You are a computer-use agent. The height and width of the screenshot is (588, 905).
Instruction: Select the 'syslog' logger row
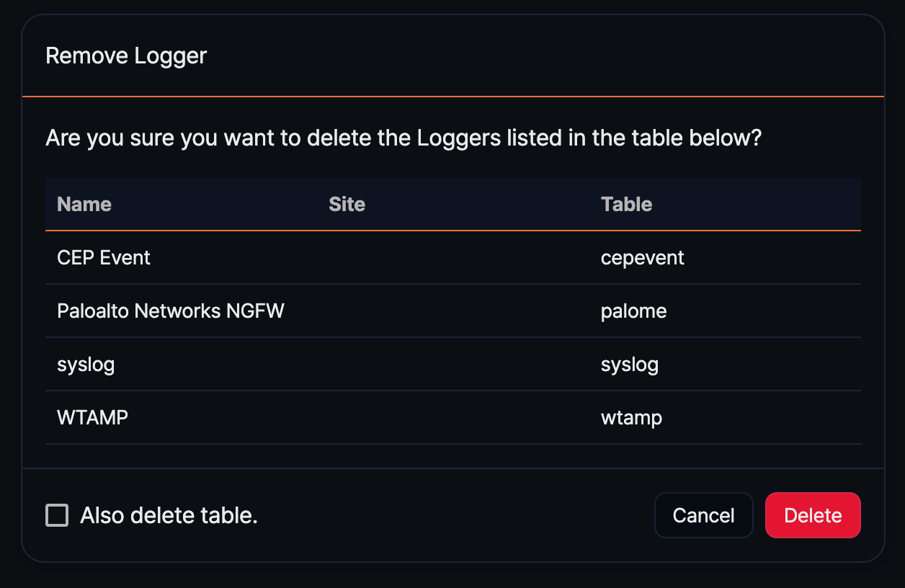(x=86, y=364)
